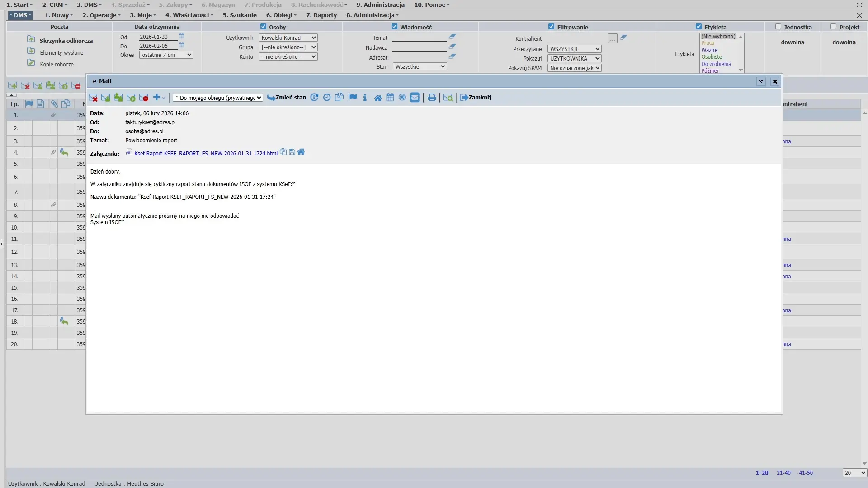Toggle the Projekt checkbox
The width and height of the screenshot is (868, 488).
click(833, 27)
